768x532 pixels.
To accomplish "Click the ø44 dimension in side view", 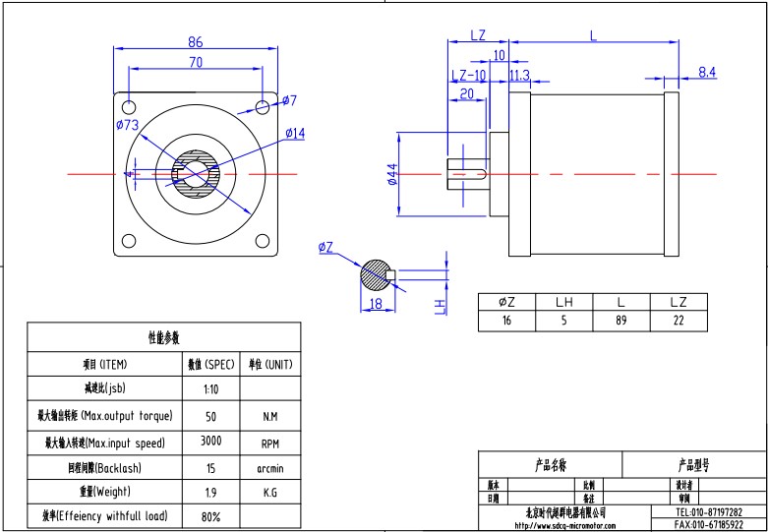I will 391,174.
